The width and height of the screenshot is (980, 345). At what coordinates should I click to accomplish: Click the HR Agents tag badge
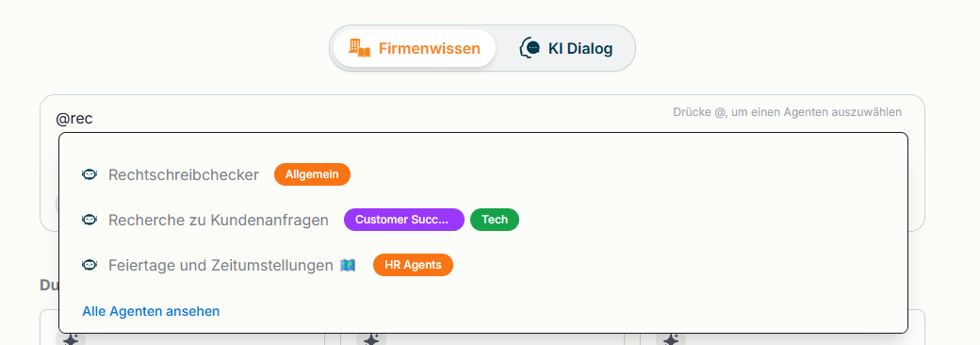tap(413, 265)
